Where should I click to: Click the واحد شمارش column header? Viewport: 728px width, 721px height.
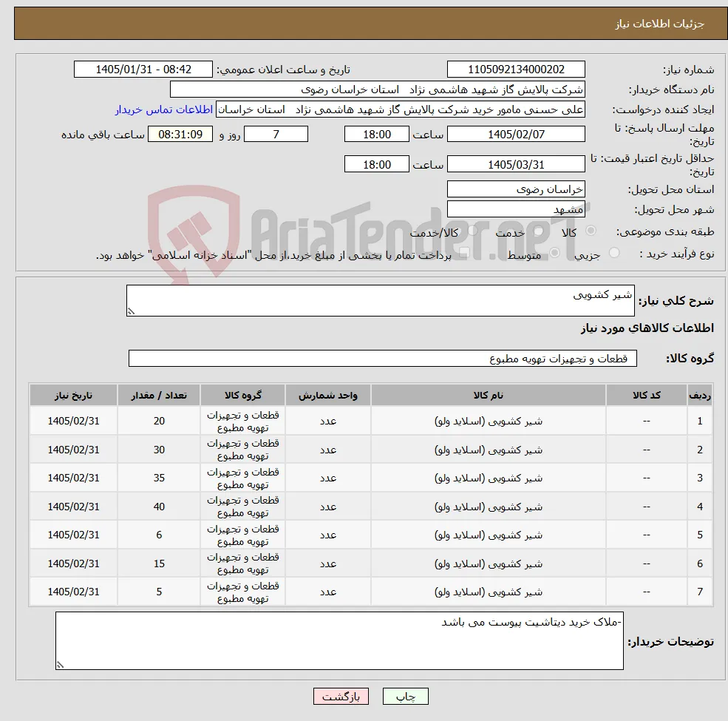pos(328,395)
